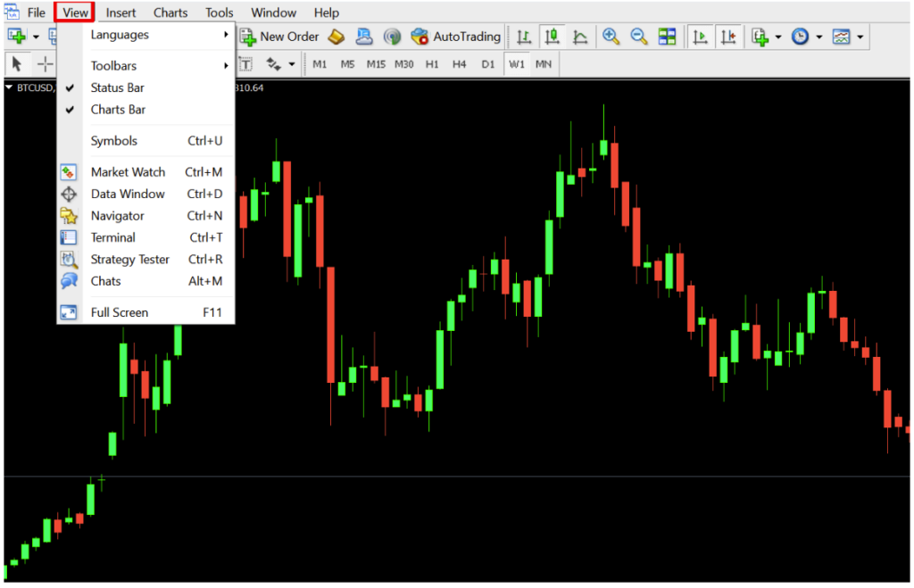Expand the New Chart dropdown arrow
914x588 pixels.
36,37
